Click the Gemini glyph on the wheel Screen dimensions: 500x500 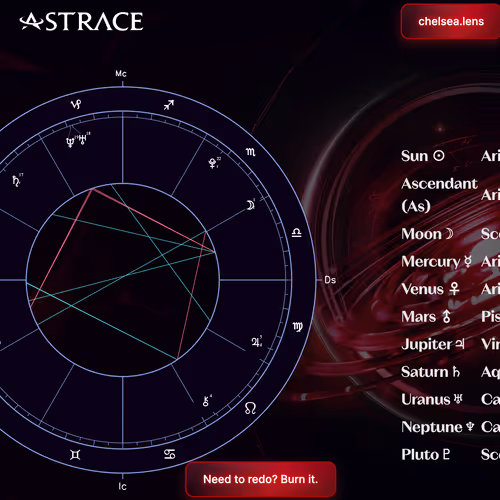[75, 455]
